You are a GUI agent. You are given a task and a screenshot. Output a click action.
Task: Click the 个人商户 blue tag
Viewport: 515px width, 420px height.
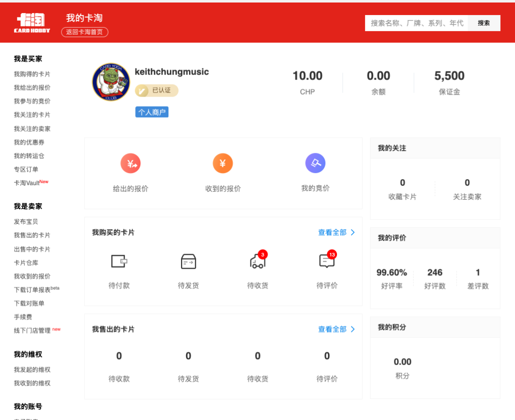pos(151,112)
